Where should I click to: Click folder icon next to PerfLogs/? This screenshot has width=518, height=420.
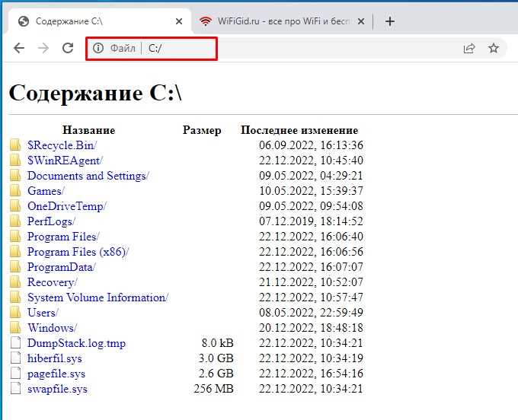coord(15,221)
